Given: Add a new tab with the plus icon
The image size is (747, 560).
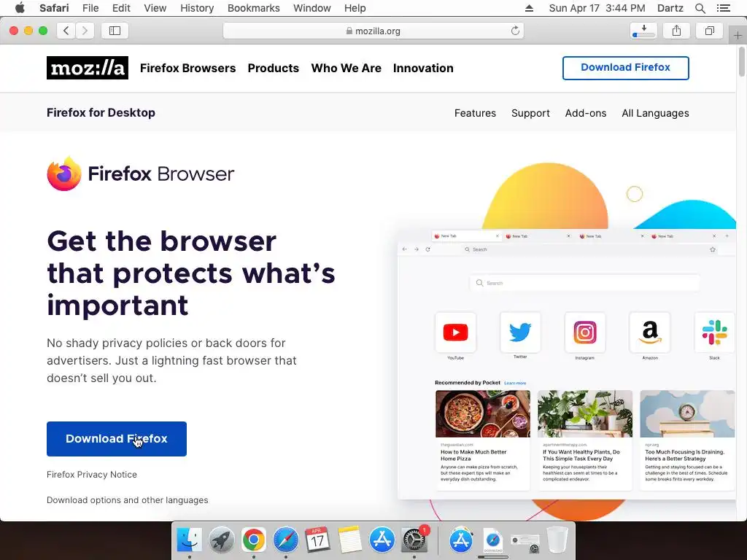Looking at the screenshot, I should (x=738, y=35).
